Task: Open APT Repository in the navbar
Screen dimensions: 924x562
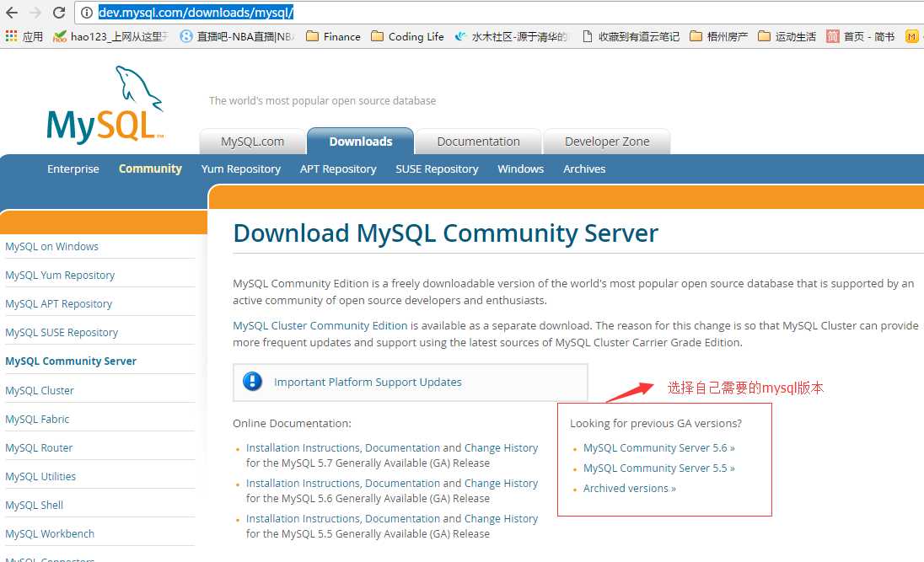Action: [x=338, y=169]
